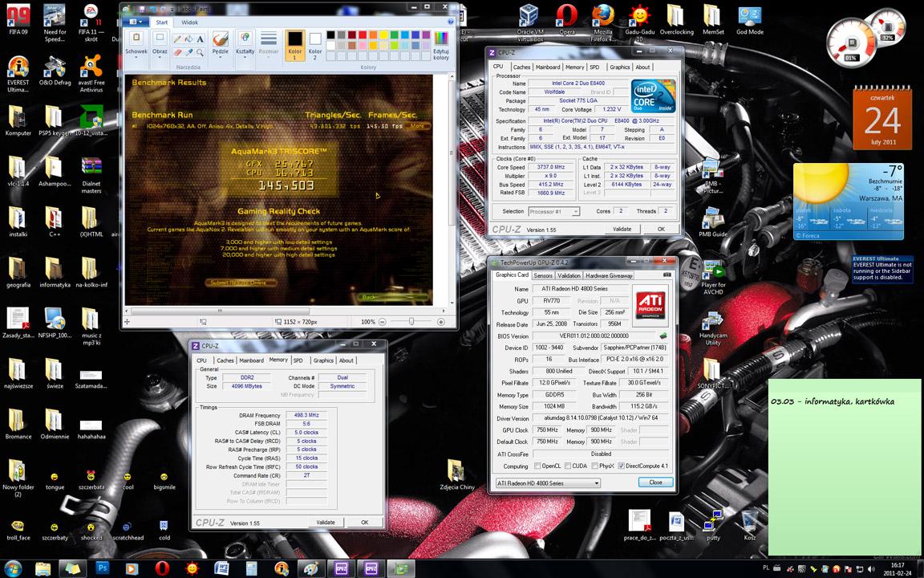Image resolution: width=924 pixels, height=578 pixels.
Task: Select the Fill bucket tool in Paint
Action: click(188, 39)
